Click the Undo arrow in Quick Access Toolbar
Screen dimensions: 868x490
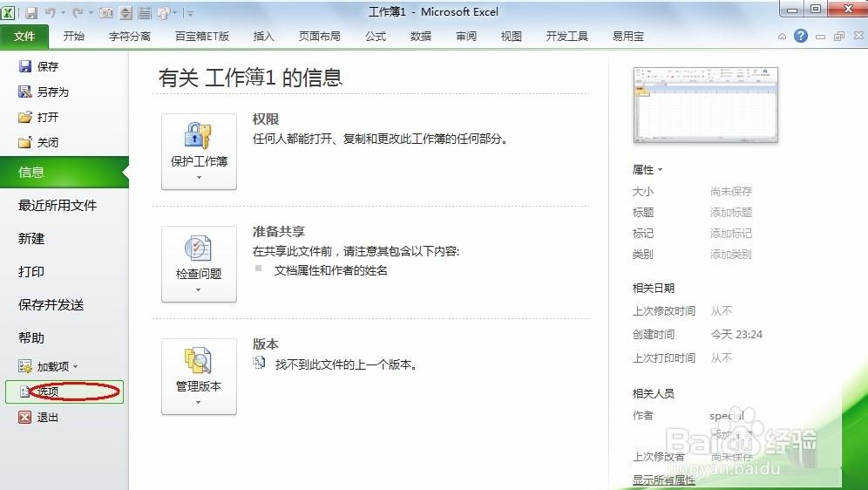click(x=50, y=12)
